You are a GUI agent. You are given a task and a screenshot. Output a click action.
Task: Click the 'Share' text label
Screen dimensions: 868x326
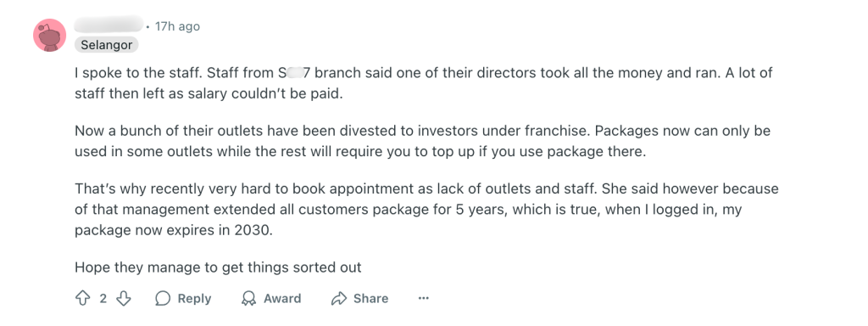371,299
